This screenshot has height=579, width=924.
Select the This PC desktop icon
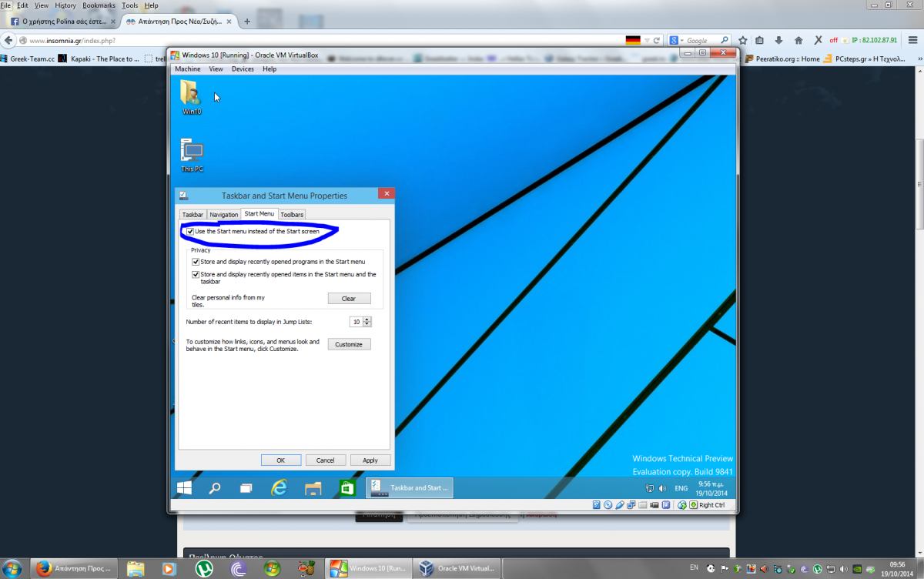click(192, 155)
